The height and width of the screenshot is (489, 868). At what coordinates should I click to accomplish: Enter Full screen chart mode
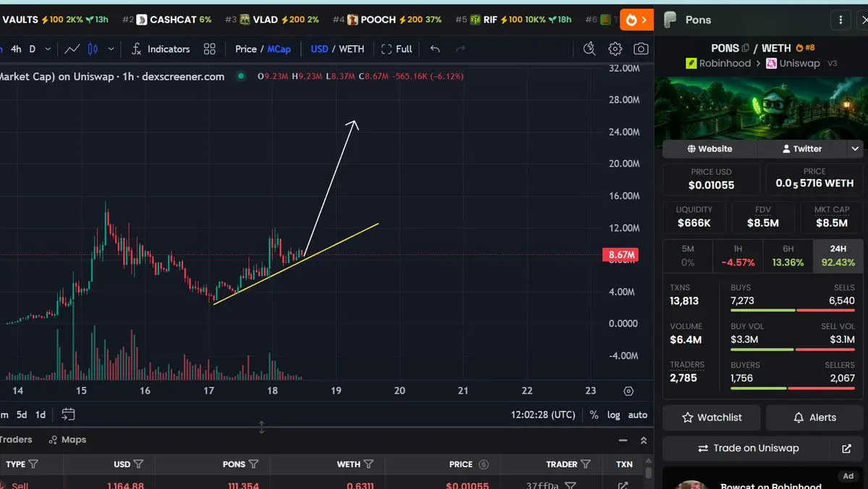pos(397,49)
